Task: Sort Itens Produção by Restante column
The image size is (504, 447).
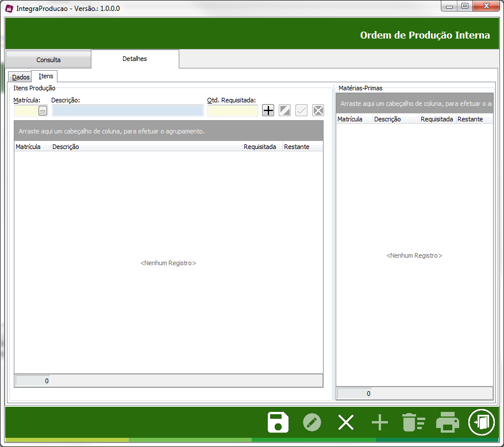Action: tap(302, 147)
